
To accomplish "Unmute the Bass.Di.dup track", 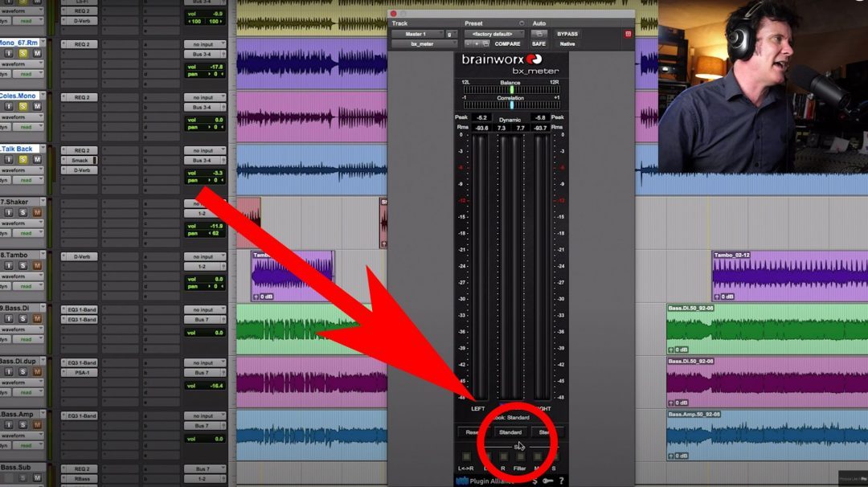I will coord(37,372).
